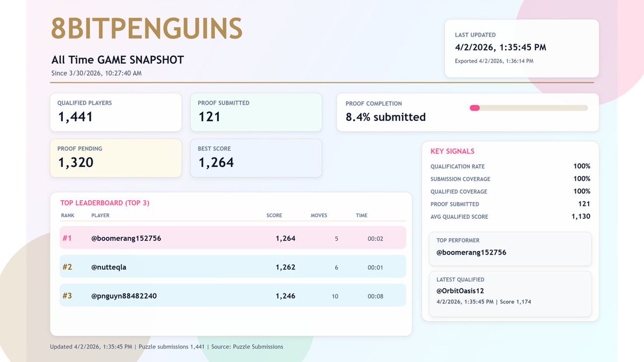Select the Qualified Players stat card
Viewport: 644px width, 362px height.
click(115, 112)
